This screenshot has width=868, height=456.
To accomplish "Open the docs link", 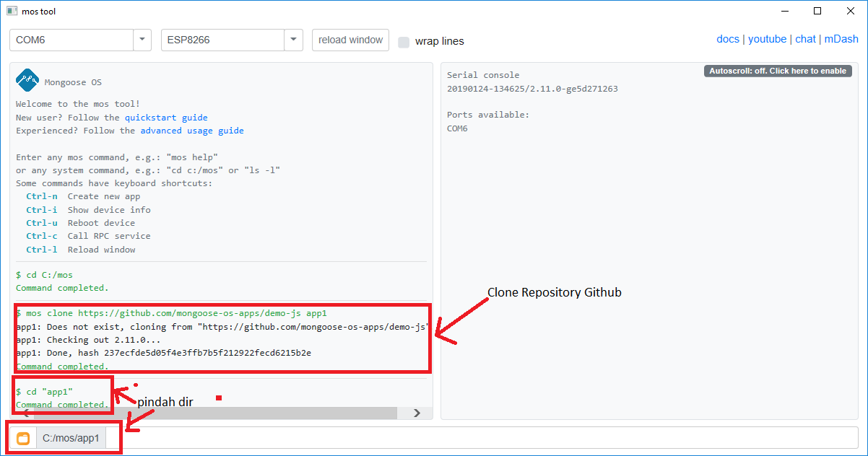I will pyautogui.click(x=728, y=39).
